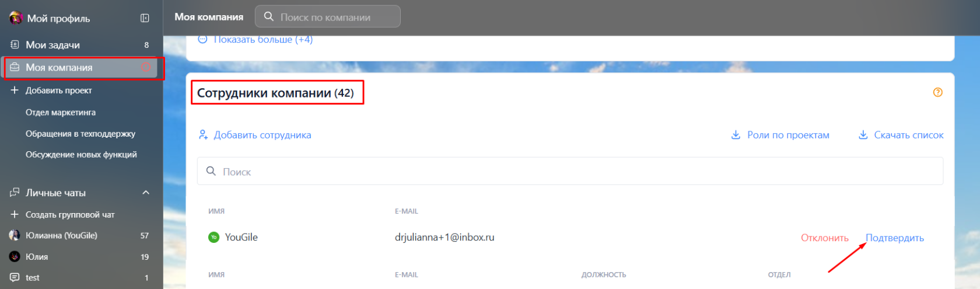Click the Поиск по компании search field
This screenshot has height=289, width=980.
pos(332,17)
